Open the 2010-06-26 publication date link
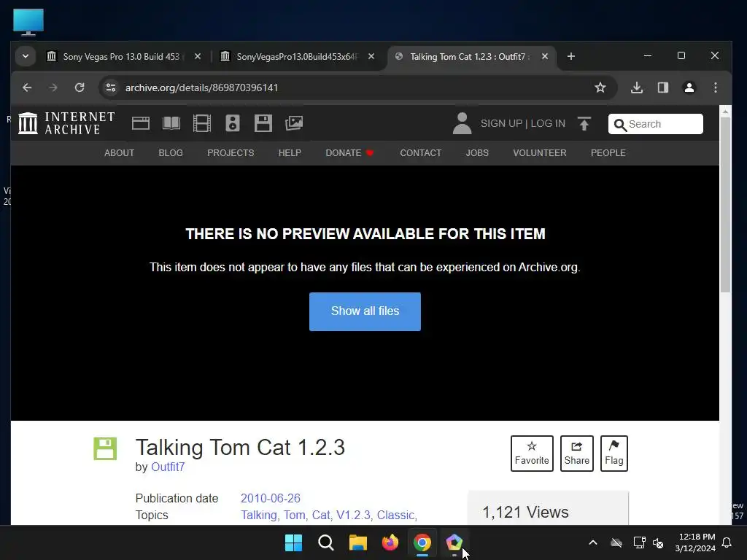The width and height of the screenshot is (747, 560). tap(270, 498)
